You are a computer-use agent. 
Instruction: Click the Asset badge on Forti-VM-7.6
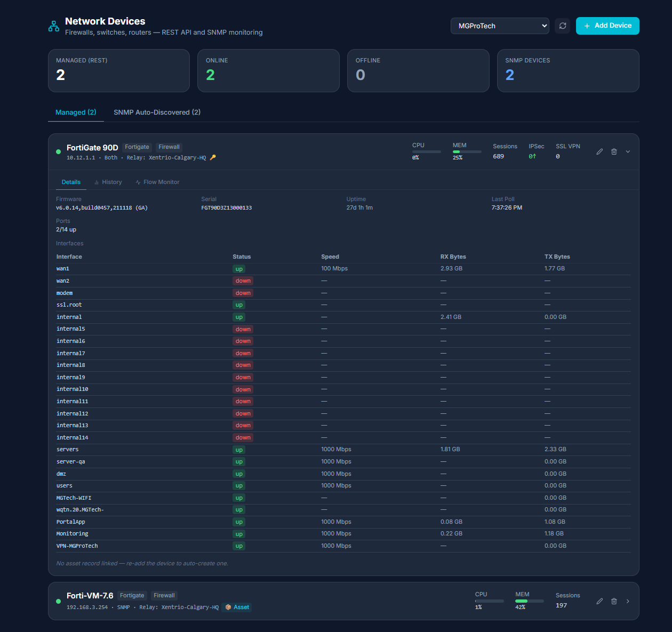(237, 607)
